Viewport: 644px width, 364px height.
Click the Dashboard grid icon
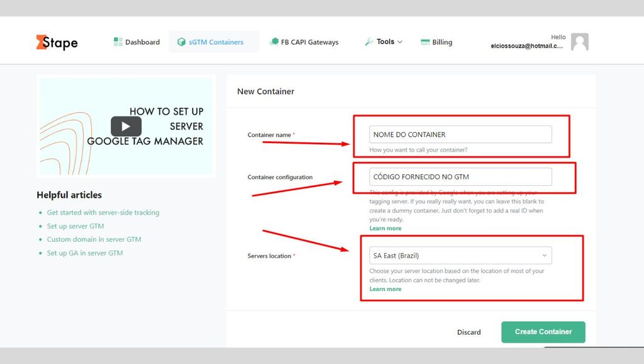pyautogui.click(x=118, y=42)
